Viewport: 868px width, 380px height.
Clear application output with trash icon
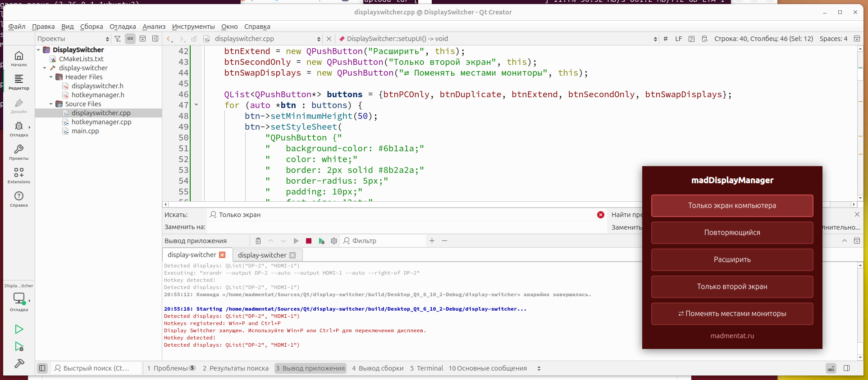(x=258, y=241)
